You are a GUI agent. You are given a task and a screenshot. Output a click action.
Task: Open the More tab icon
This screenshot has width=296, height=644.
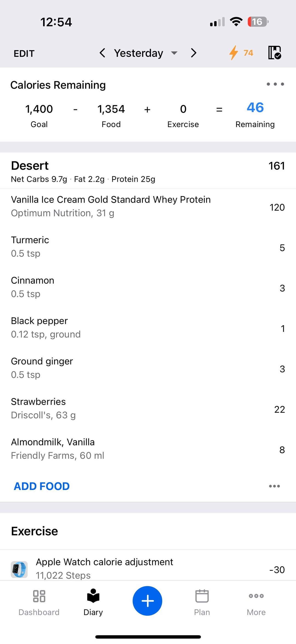pos(256,596)
